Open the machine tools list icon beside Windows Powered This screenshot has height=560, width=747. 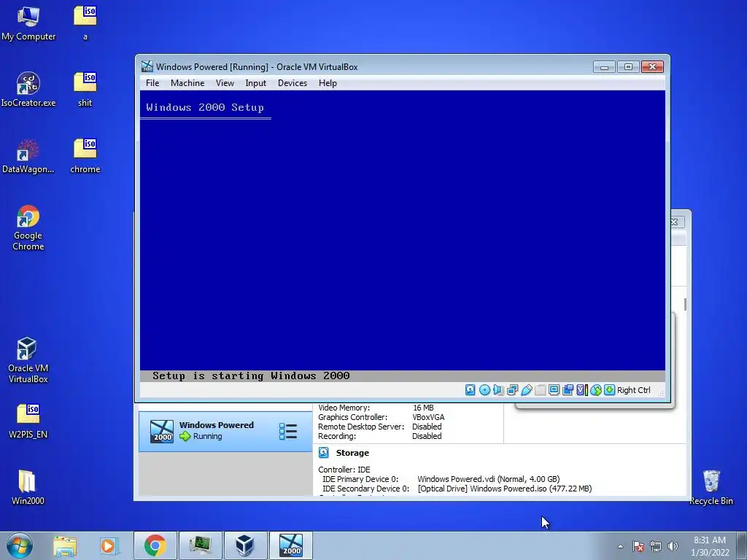click(x=287, y=432)
